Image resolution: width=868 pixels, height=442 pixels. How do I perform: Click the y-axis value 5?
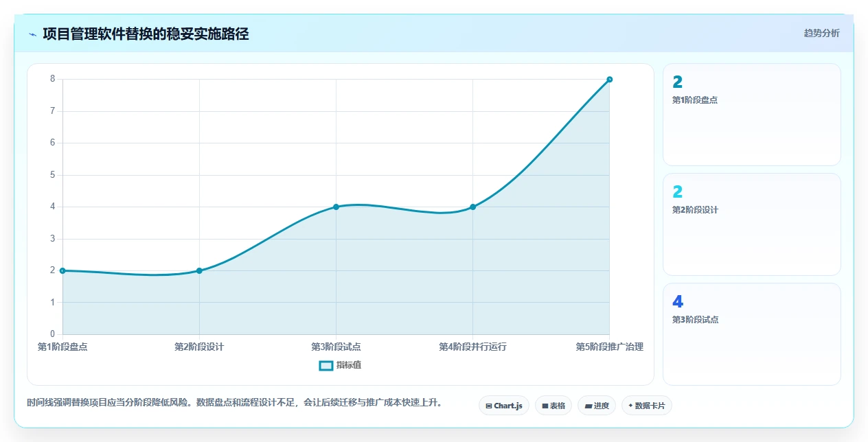click(52, 174)
